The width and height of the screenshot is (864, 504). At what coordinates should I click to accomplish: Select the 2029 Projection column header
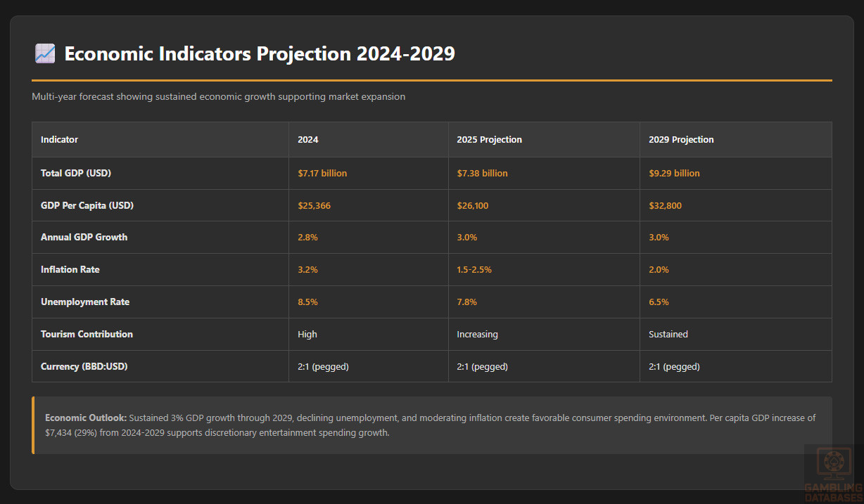click(681, 140)
